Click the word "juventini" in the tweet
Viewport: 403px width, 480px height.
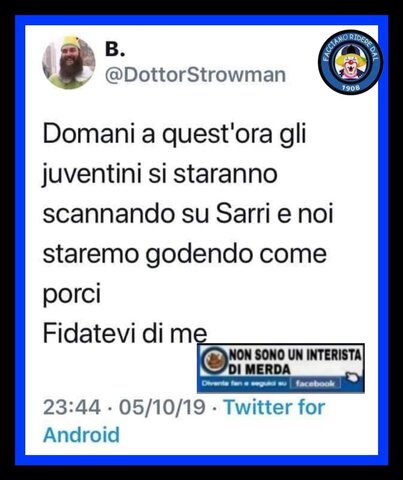92,175
